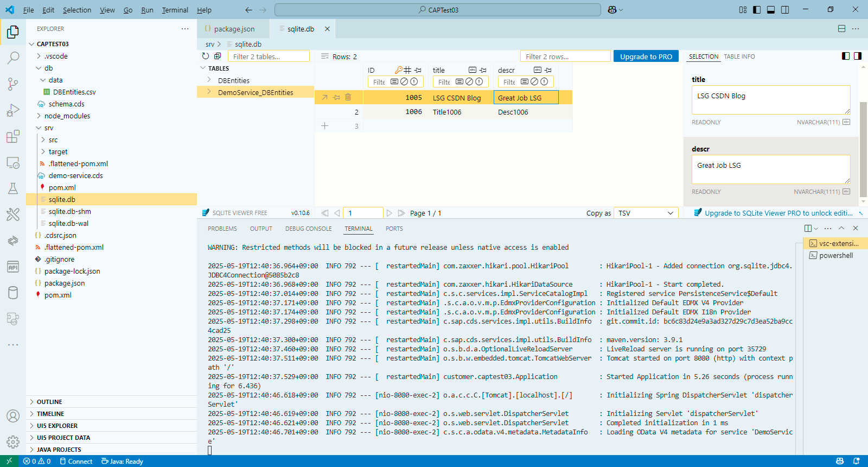The height and width of the screenshot is (467, 868).
Task: Click the Upgrade to PRO button
Action: pos(646,56)
